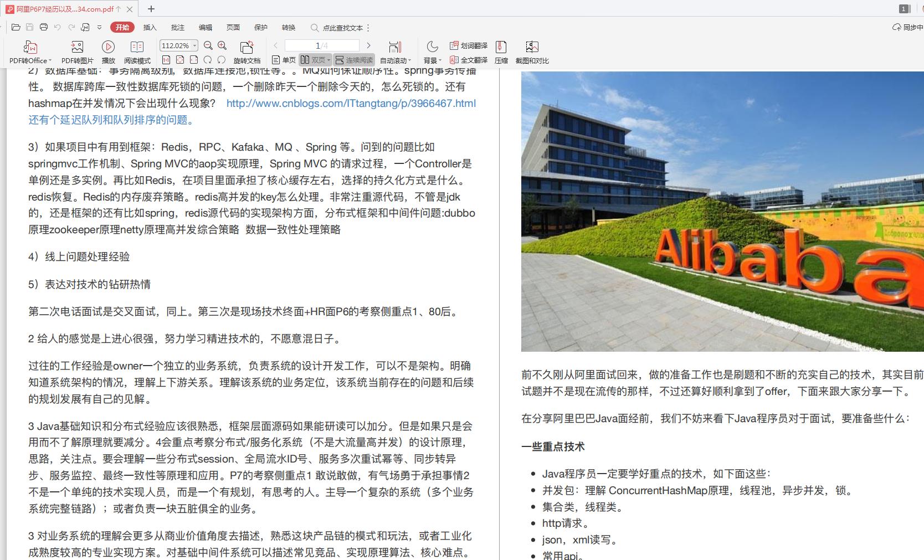Expand the 背景 background options menu
The height and width of the screenshot is (560, 924).
point(432,60)
